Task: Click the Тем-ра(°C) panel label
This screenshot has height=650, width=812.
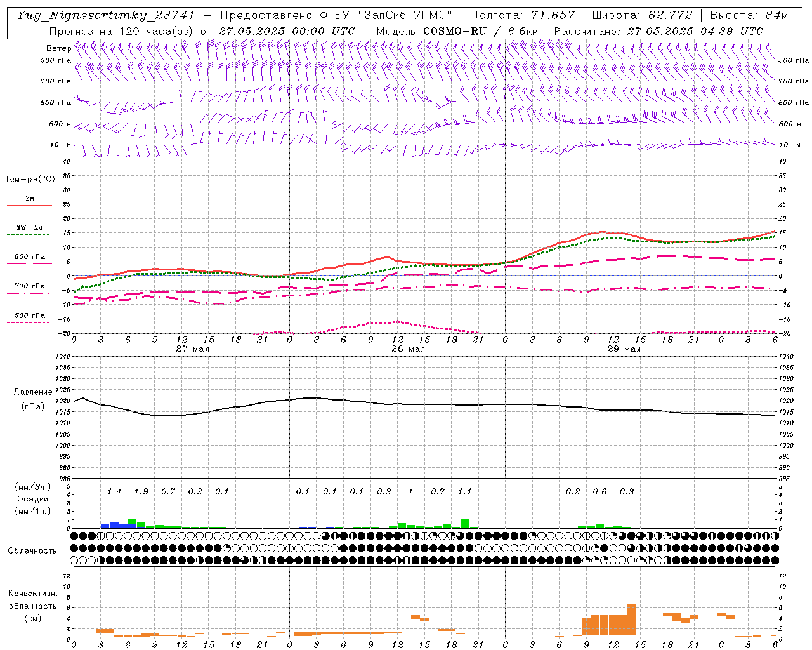Action: pos(30,180)
